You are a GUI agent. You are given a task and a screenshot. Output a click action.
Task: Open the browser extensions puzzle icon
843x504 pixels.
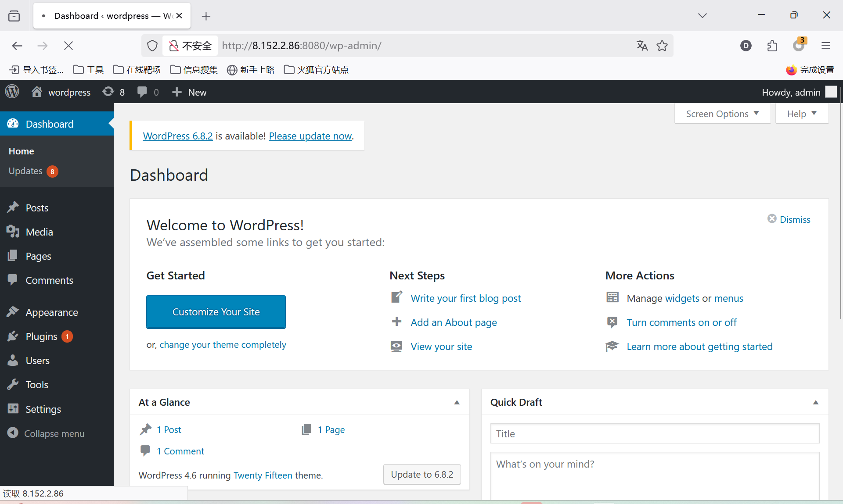coord(772,46)
